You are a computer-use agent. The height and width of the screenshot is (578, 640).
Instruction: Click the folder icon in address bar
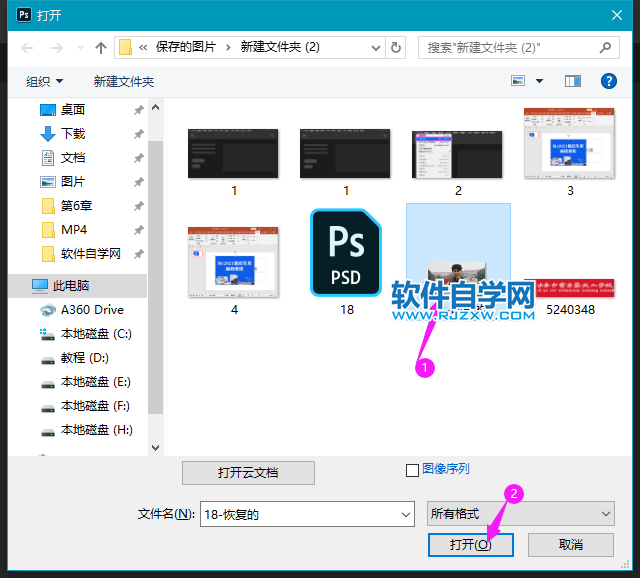tap(125, 47)
